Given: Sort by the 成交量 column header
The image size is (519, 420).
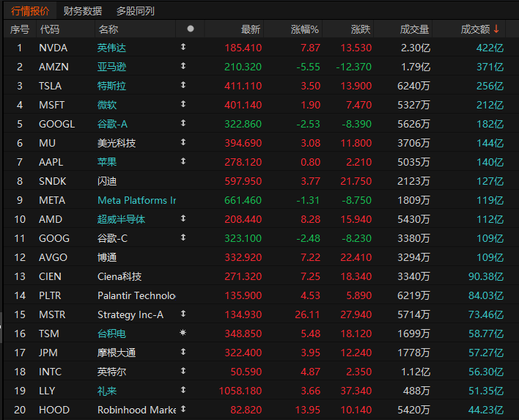Looking at the screenshot, I should click(x=414, y=29).
